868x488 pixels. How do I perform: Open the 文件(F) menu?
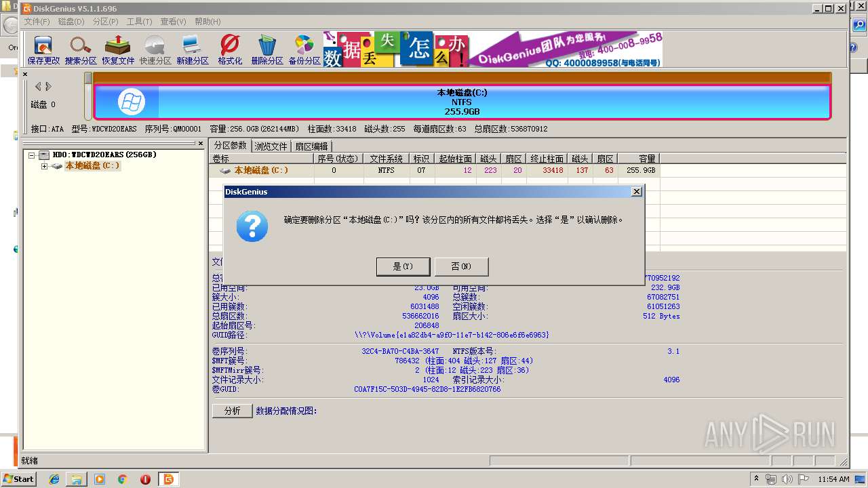point(37,22)
